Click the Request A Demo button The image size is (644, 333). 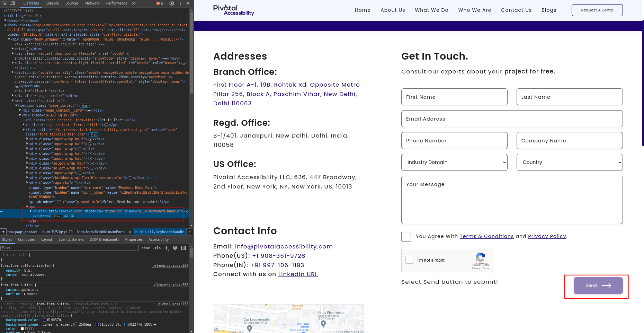click(x=597, y=10)
